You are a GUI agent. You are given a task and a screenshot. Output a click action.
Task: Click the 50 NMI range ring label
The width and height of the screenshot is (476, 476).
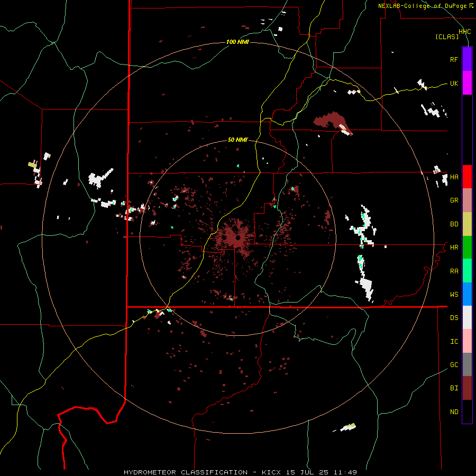point(237,140)
